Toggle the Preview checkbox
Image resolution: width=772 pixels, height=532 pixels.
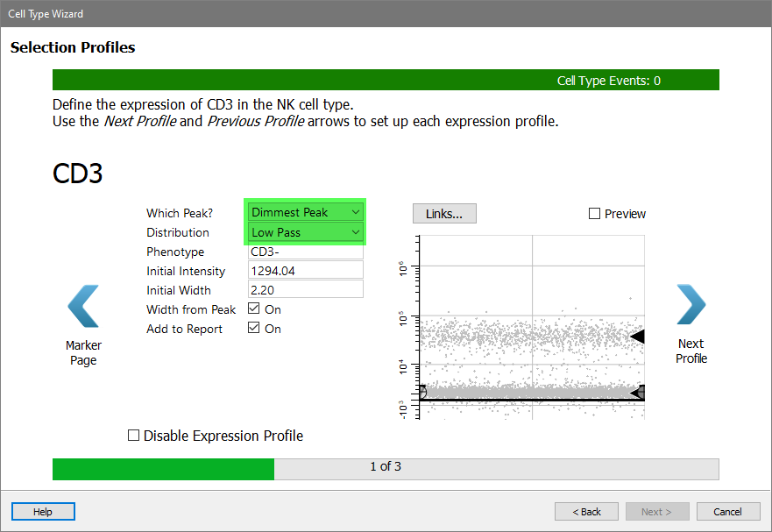point(595,214)
